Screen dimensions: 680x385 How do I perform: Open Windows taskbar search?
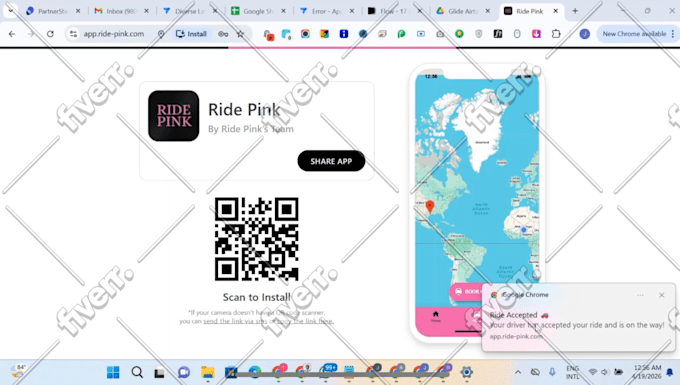point(137,372)
